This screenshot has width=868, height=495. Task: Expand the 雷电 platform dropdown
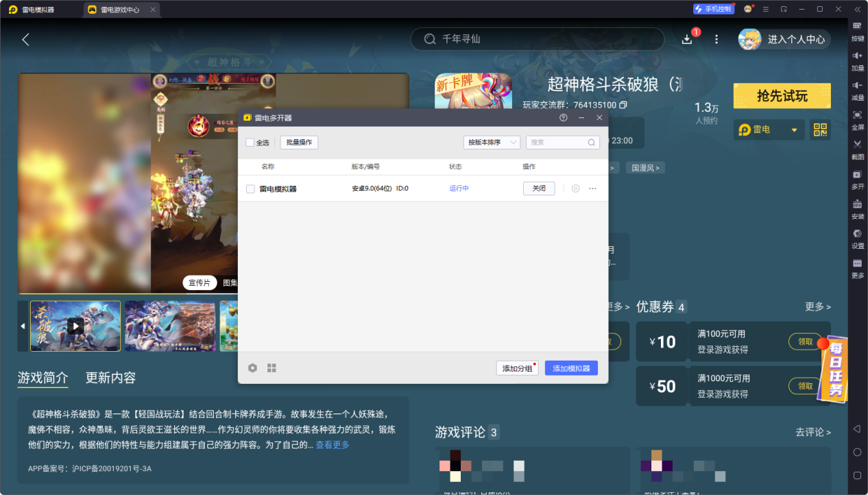770,130
